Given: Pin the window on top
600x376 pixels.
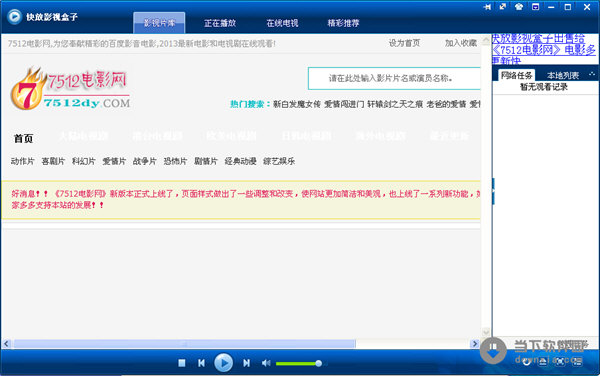Looking at the screenshot, I should pos(487,7).
